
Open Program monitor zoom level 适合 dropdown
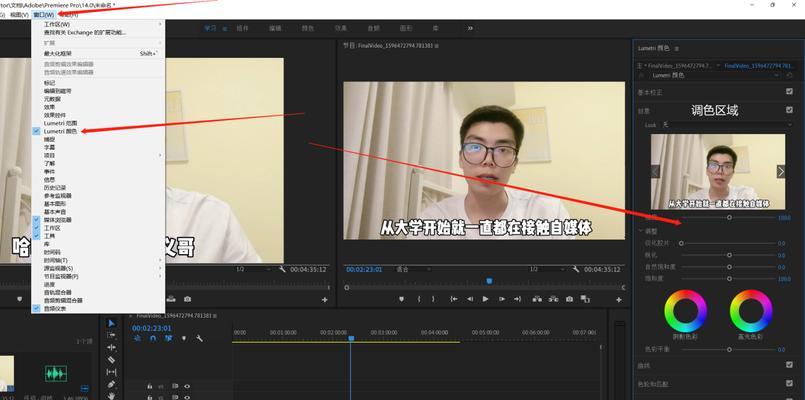coord(413,269)
